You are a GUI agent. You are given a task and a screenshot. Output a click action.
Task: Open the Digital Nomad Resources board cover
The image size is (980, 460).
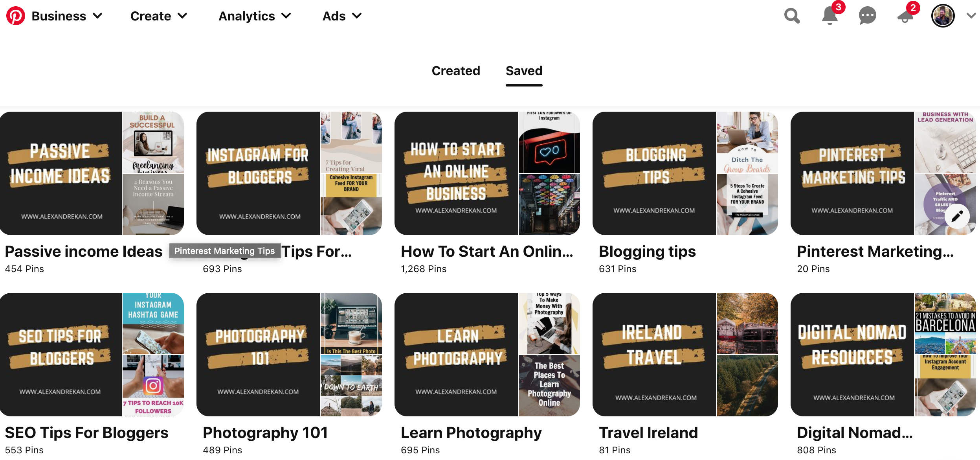pyautogui.click(x=883, y=354)
